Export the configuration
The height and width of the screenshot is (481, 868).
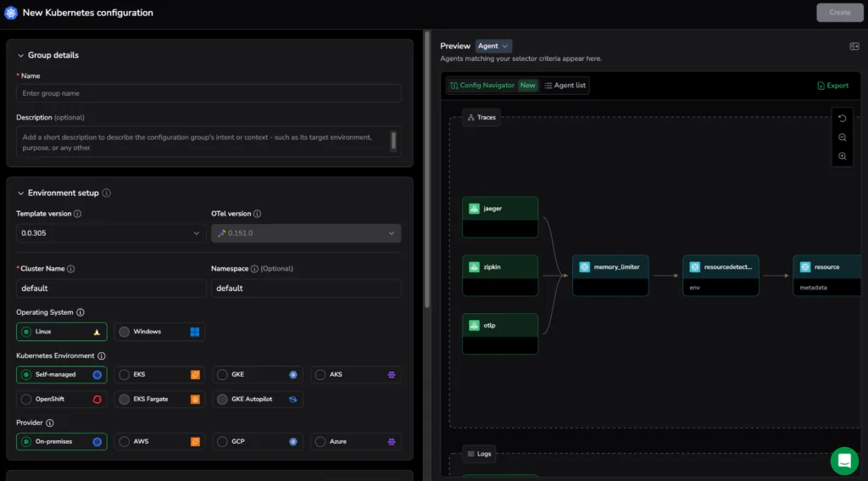coord(832,86)
